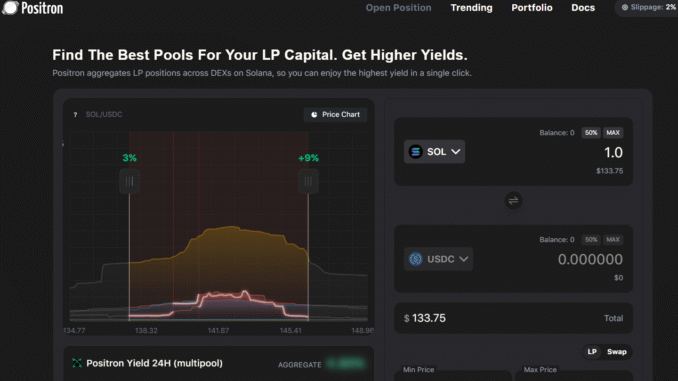Click 50% button for SOL balance
This screenshot has width=678, height=381.
(x=591, y=133)
